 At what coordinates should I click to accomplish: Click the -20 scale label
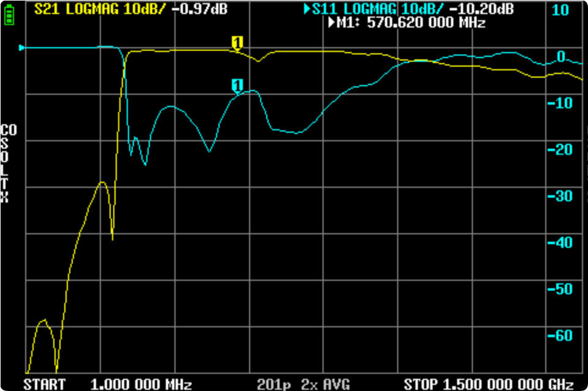click(x=560, y=149)
